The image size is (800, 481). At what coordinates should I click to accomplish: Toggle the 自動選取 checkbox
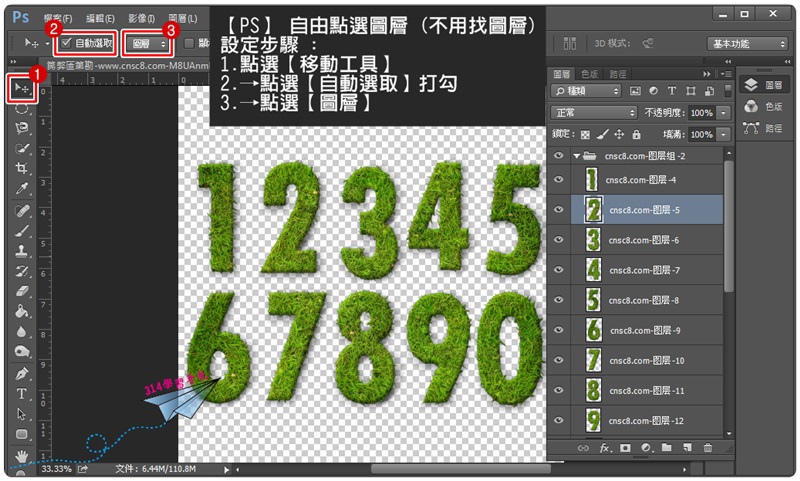pyautogui.click(x=66, y=43)
